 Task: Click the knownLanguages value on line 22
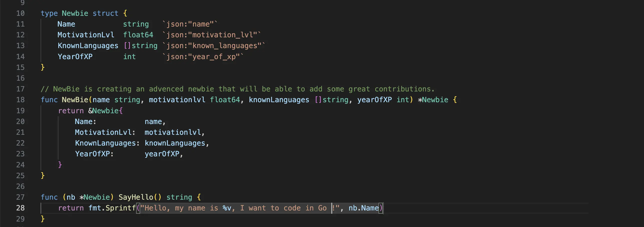pos(175,143)
